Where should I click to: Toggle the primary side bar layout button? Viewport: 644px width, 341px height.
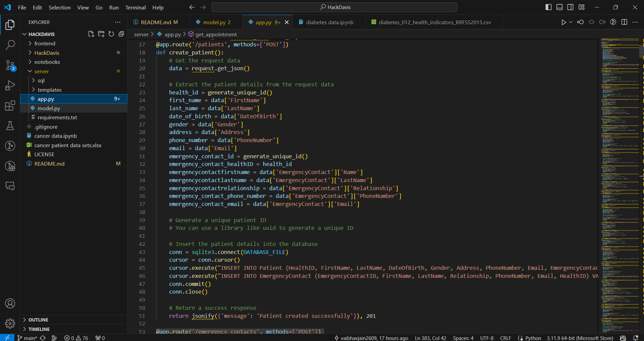[x=548, y=7]
